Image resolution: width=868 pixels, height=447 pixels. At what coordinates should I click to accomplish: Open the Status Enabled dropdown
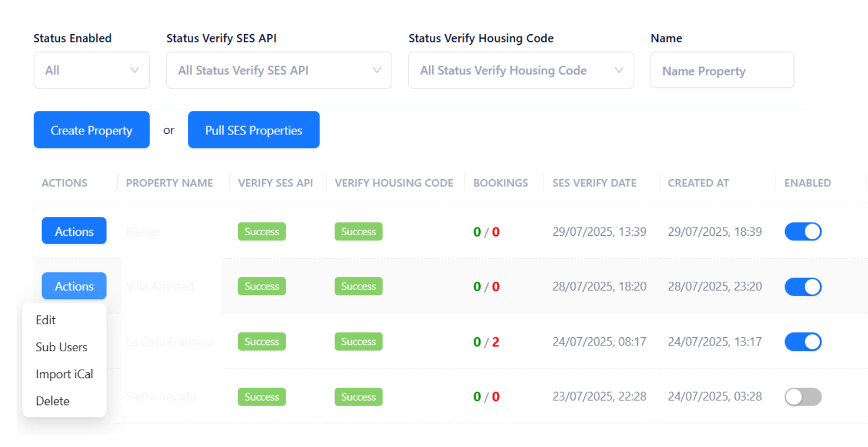91,70
